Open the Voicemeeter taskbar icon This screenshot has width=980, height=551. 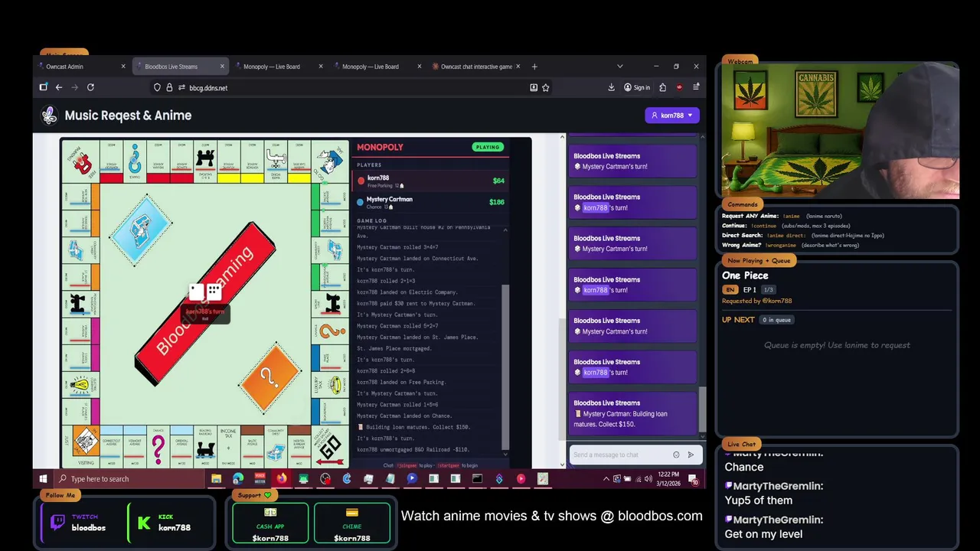tap(260, 479)
